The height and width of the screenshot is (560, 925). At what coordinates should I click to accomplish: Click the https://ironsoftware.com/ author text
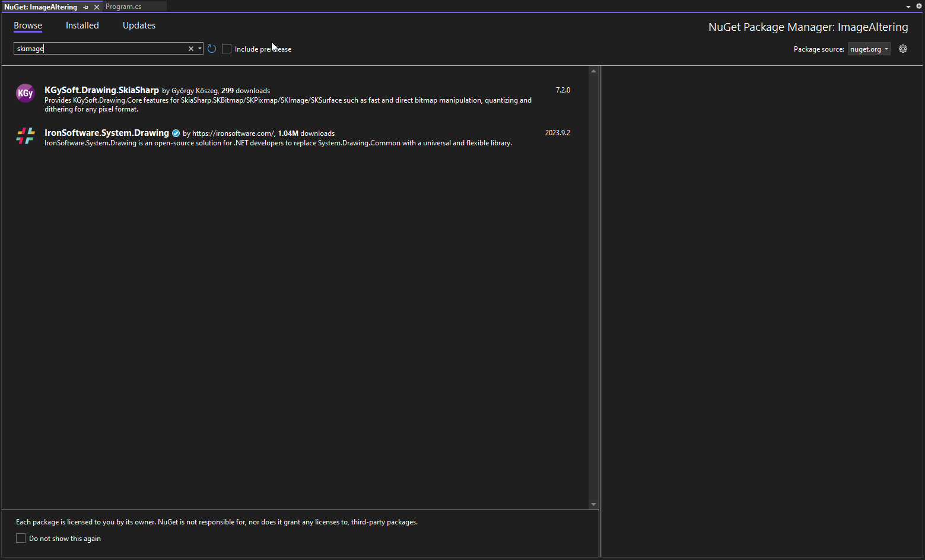pos(233,133)
